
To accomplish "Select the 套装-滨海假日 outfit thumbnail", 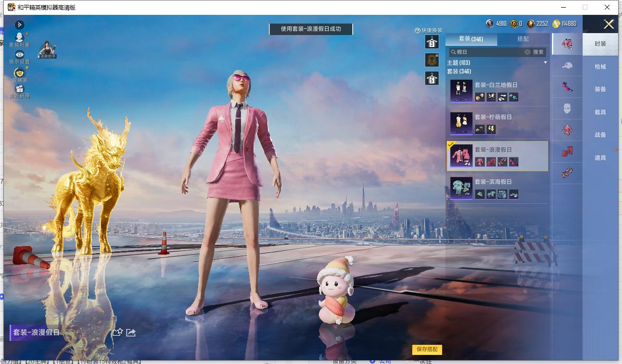I will pos(461,188).
